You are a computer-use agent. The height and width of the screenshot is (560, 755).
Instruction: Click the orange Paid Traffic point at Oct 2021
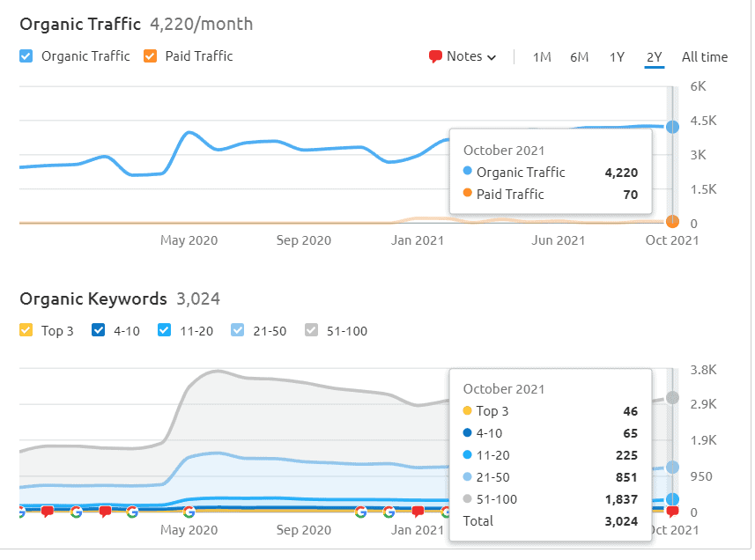(x=672, y=222)
